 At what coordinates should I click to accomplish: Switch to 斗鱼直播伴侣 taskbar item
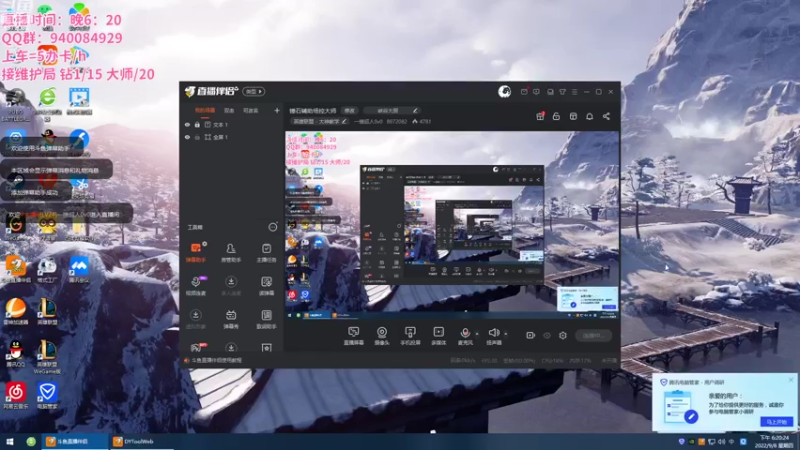74,441
